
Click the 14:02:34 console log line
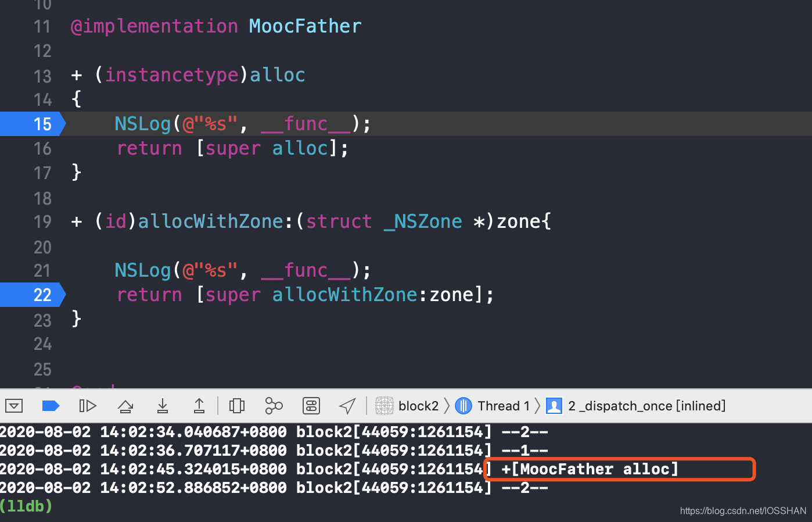coord(274,432)
